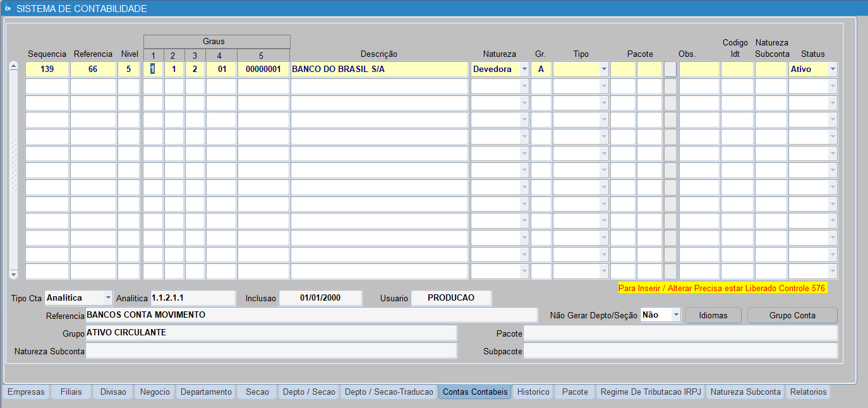Image resolution: width=868 pixels, height=408 pixels.
Task: Go to the Relatorios tab
Action: 807,392
